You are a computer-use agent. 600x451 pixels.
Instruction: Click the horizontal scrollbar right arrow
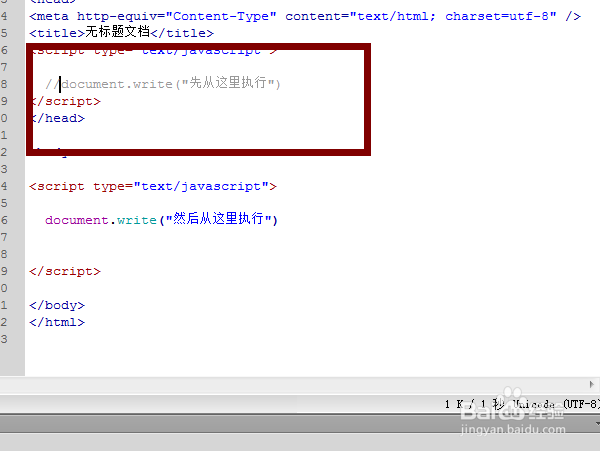[592, 384]
